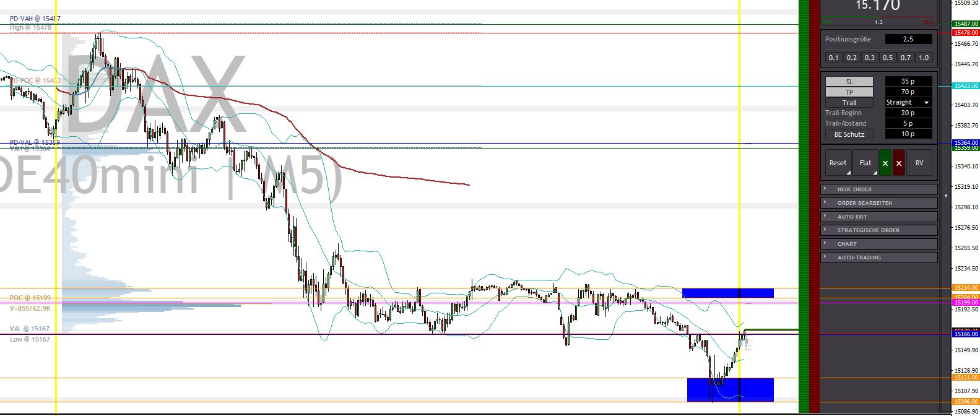Viewport: 980px width, 416px height.
Task: Click the VAL @ 15167 chart label
Action: 30,329
